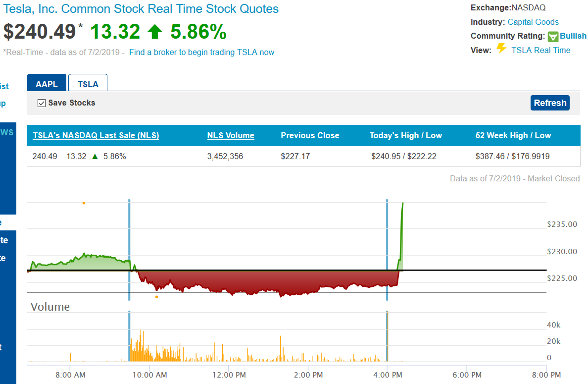Click the 40k volume axis label
Viewport: 588px width, 384px height.
point(553,325)
